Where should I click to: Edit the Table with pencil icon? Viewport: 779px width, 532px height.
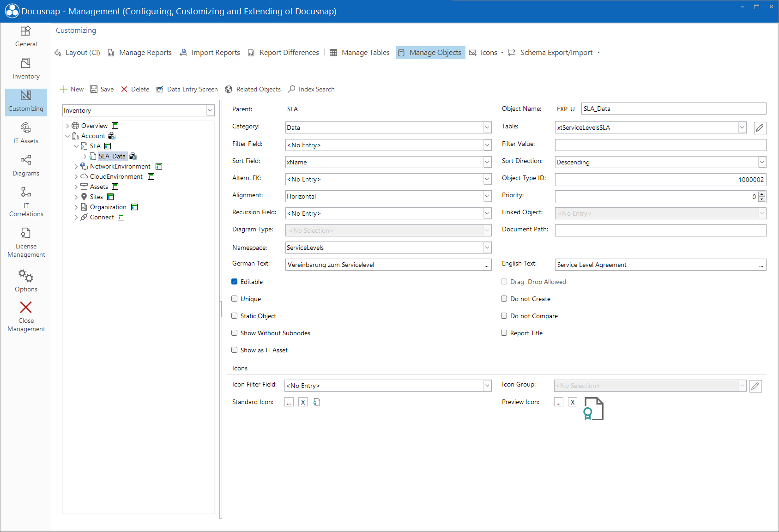pos(760,128)
